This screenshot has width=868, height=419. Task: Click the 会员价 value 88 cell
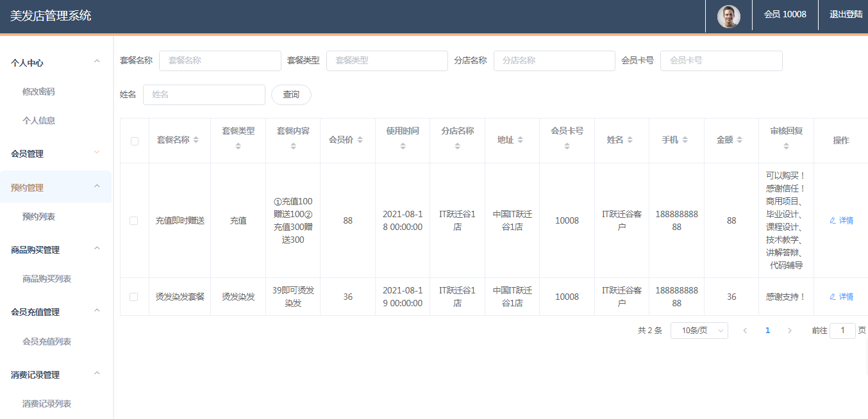[x=348, y=220]
